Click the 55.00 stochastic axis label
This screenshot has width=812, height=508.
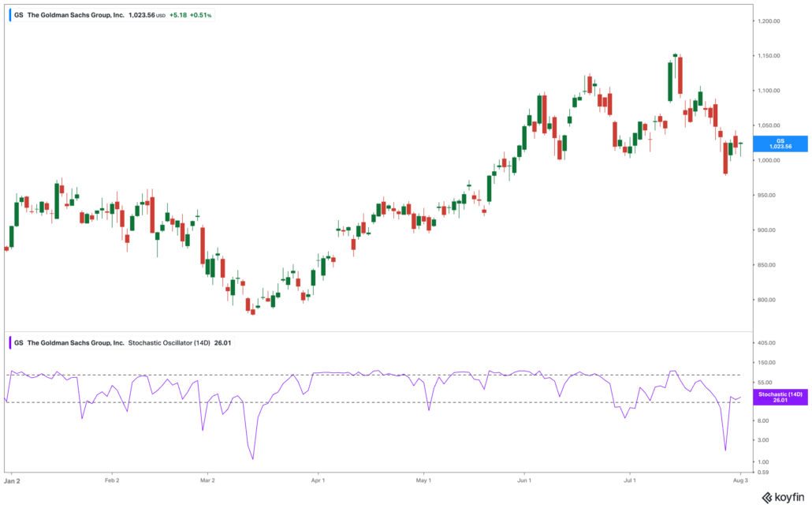pos(765,383)
